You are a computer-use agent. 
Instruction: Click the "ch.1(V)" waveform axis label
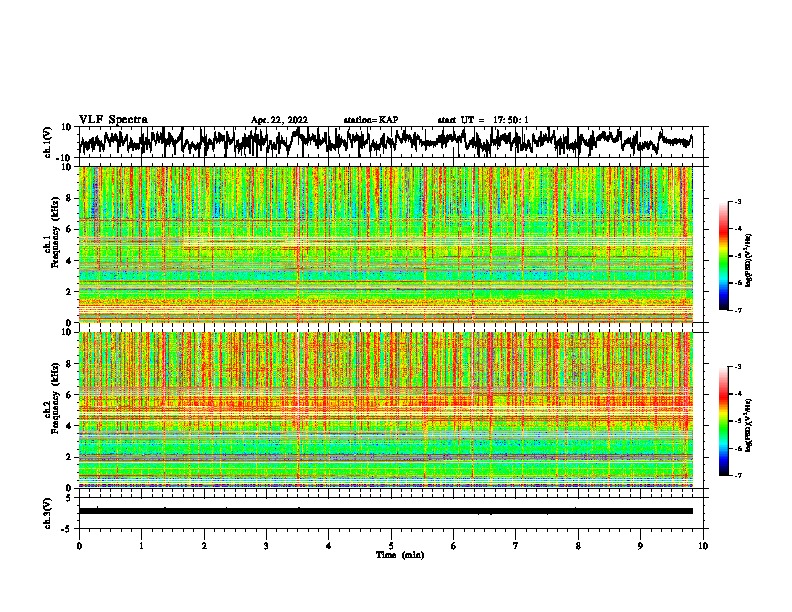pos(48,142)
